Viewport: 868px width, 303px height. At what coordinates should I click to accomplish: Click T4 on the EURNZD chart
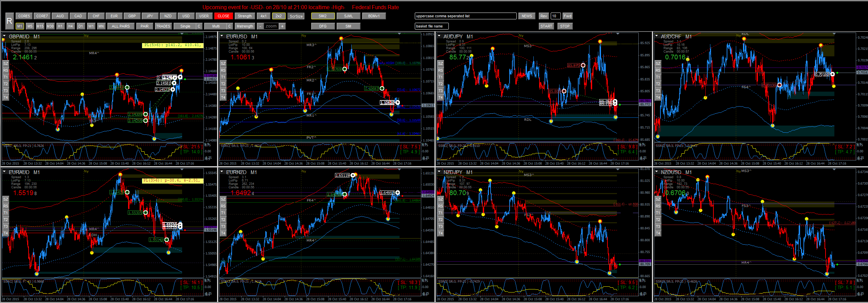pyautogui.click(x=223, y=233)
